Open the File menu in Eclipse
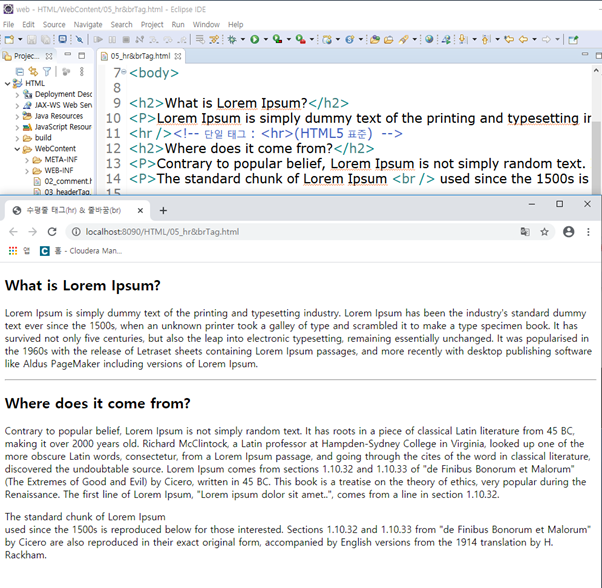The image size is (602, 588). click(x=8, y=25)
